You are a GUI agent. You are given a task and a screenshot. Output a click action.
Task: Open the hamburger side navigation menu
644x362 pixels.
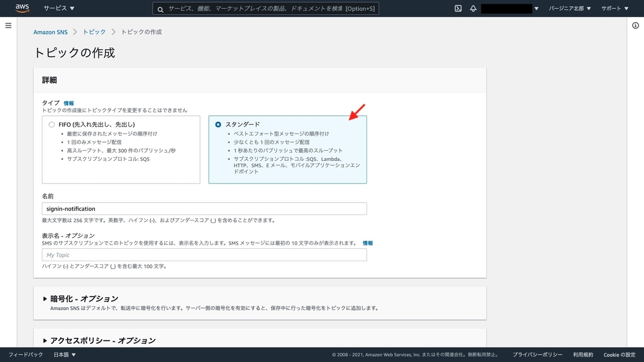click(x=8, y=26)
